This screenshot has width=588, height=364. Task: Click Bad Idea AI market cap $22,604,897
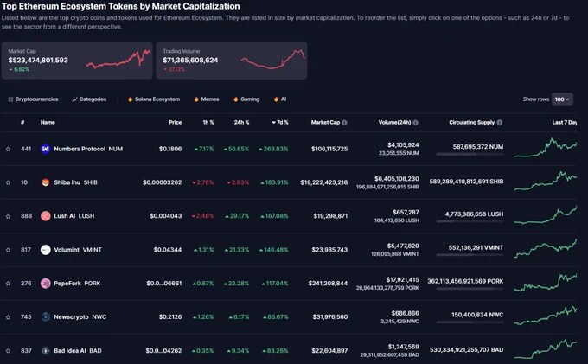click(x=329, y=350)
